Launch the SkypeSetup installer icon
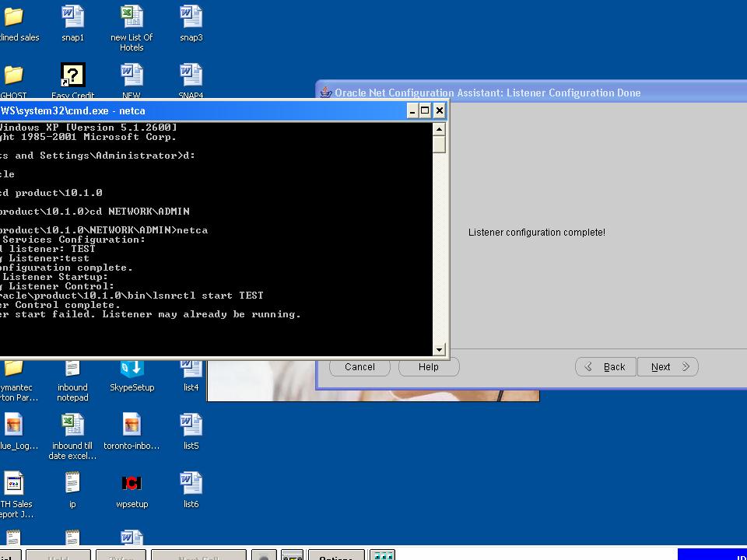 pyautogui.click(x=132, y=369)
